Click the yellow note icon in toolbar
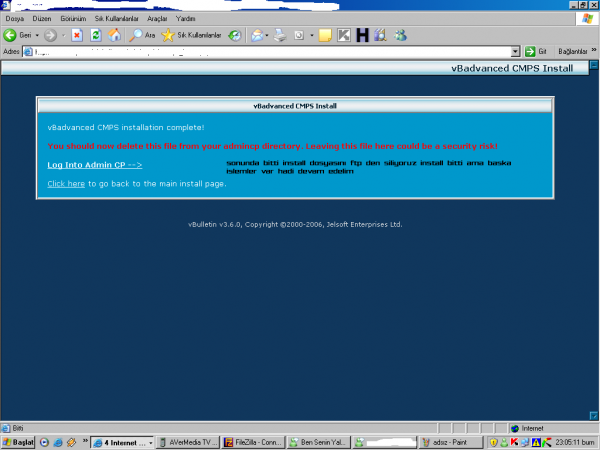600x450 pixels. pyautogui.click(x=325, y=35)
